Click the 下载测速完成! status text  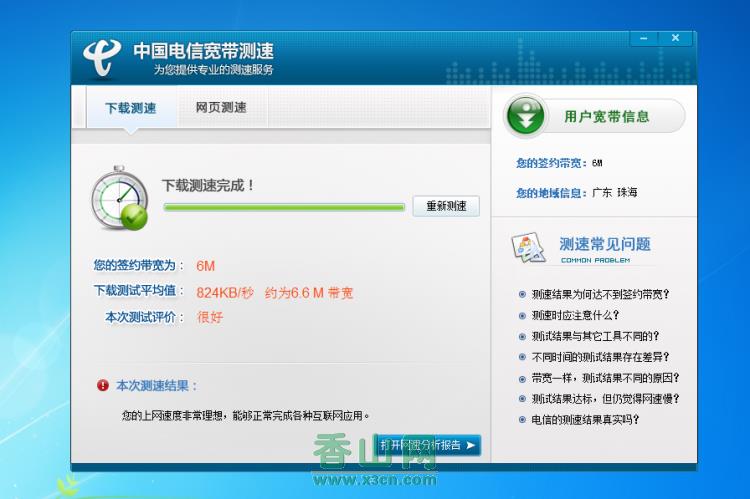(x=208, y=185)
